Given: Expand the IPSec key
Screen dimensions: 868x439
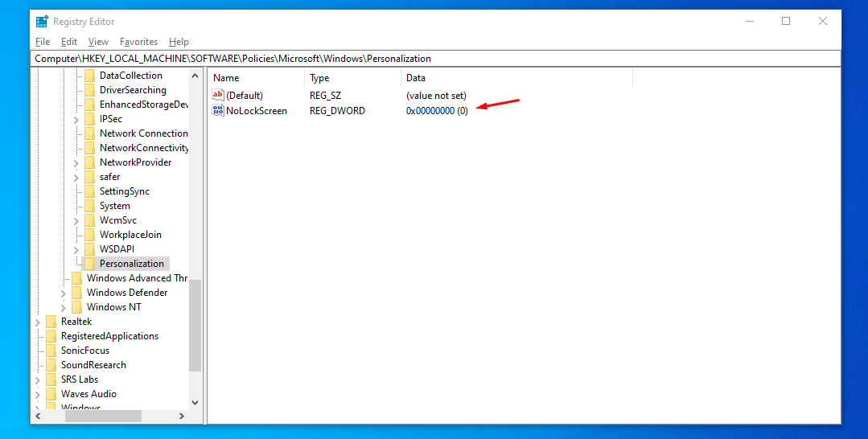Looking at the screenshot, I should point(76,119).
